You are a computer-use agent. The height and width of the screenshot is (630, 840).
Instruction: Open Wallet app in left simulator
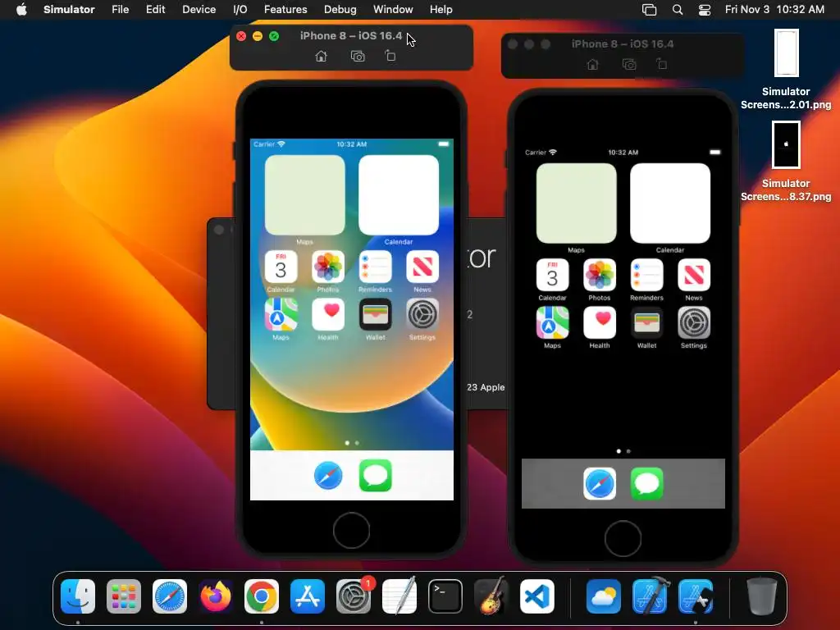click(375, 314)
